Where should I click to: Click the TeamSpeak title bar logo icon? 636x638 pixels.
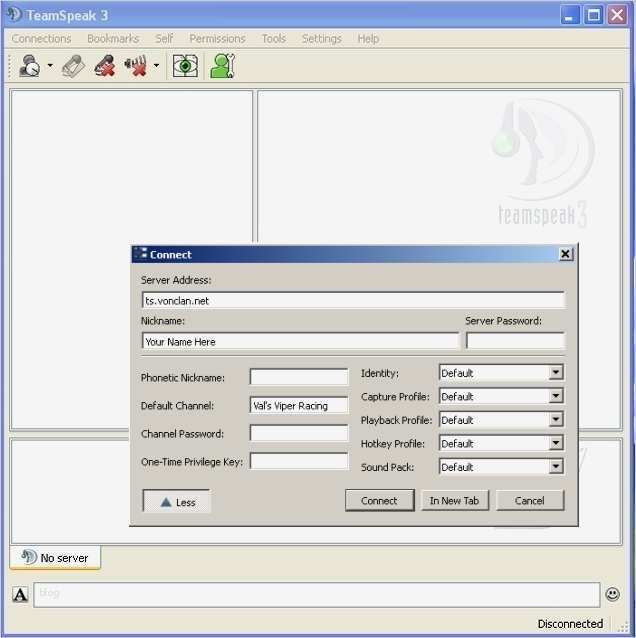[x=14, y=15]
